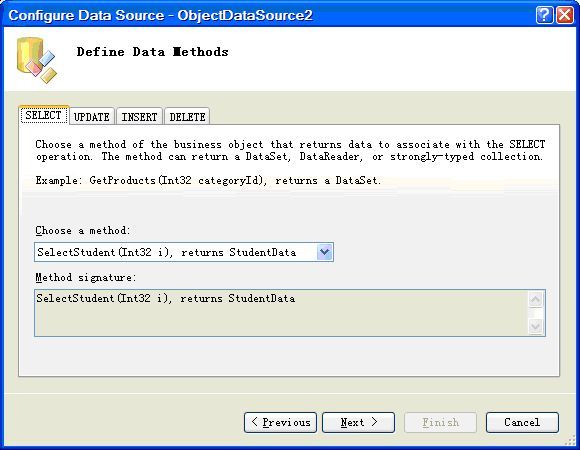Click the Method signature scroll up arrow
The height and width of the screenshot is (450, 580).
coord(536,300)
